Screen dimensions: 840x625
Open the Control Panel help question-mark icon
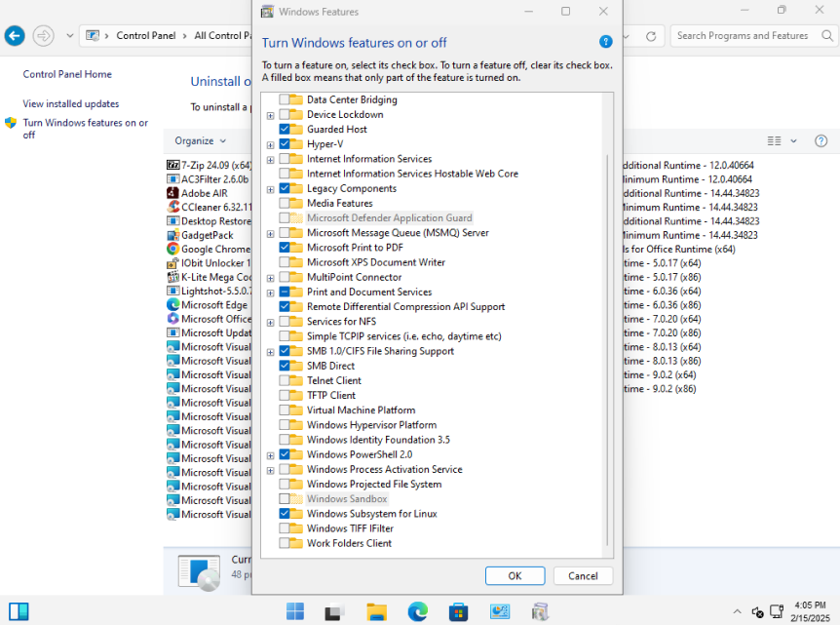pos(821,141)
